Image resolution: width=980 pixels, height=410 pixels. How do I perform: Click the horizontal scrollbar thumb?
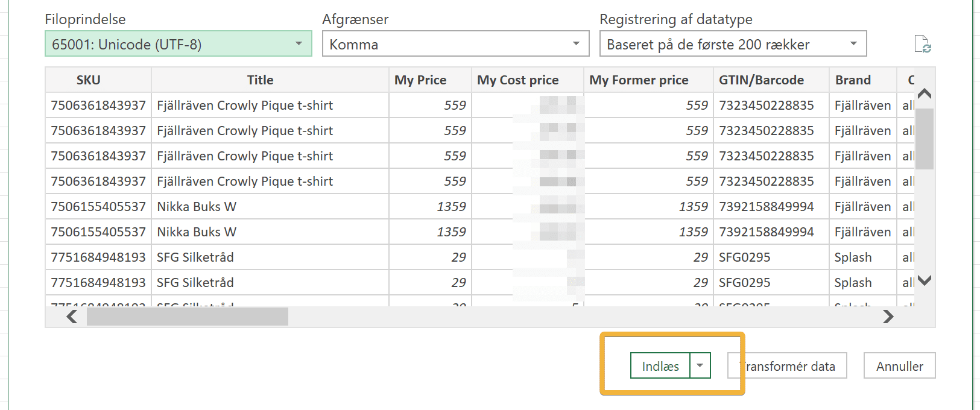point(188,317)
